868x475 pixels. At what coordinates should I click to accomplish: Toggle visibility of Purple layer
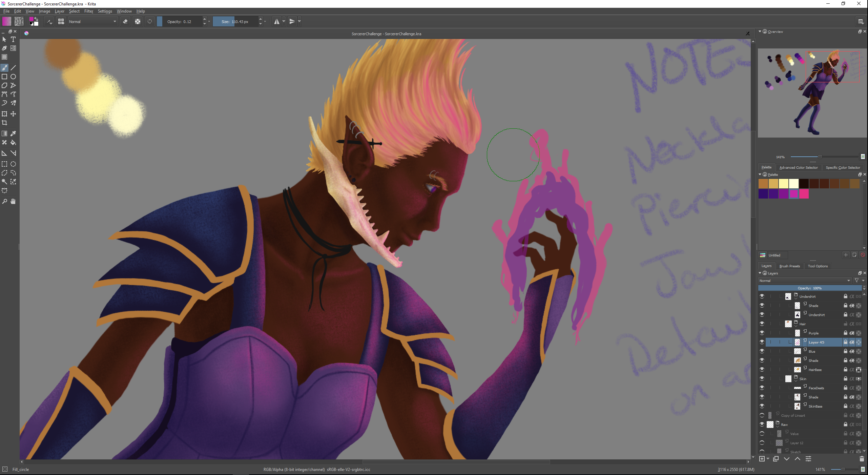pyautogui.click(x=762, y=333)
